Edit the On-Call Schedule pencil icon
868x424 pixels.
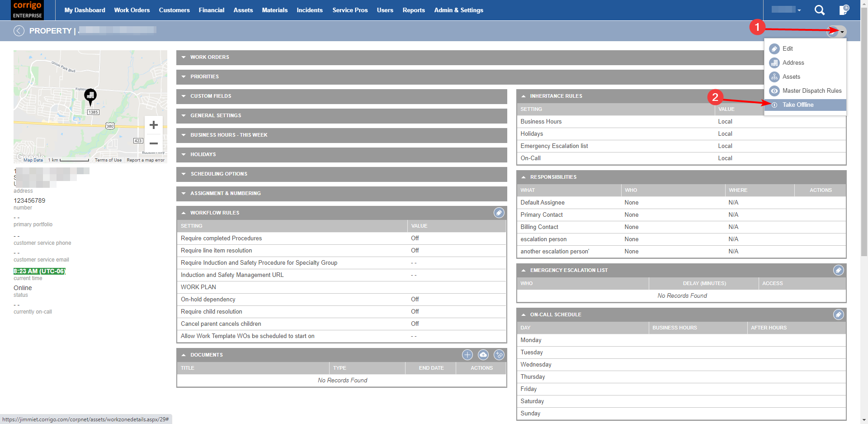point(839,314)
